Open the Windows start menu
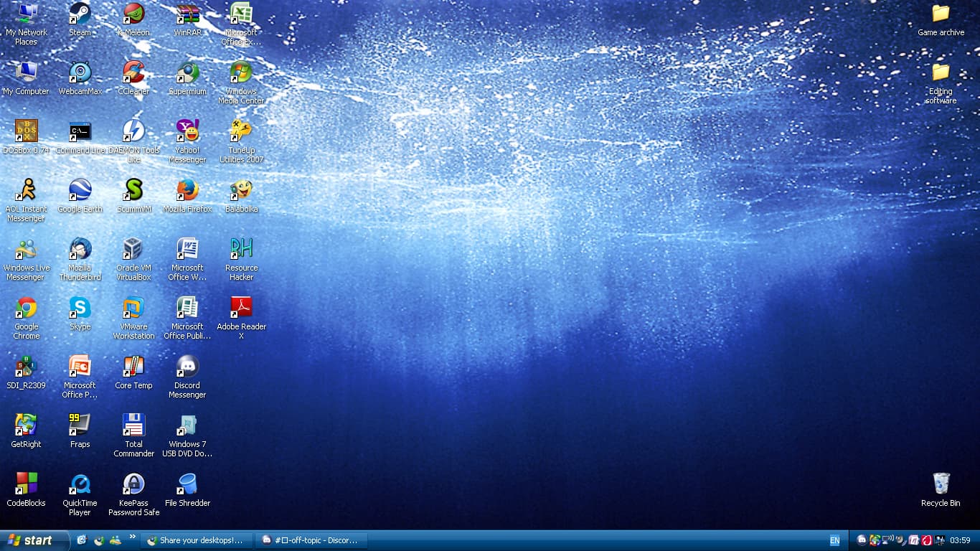The width and height of the screenshot is (980, 551). [x=34, y=540]
